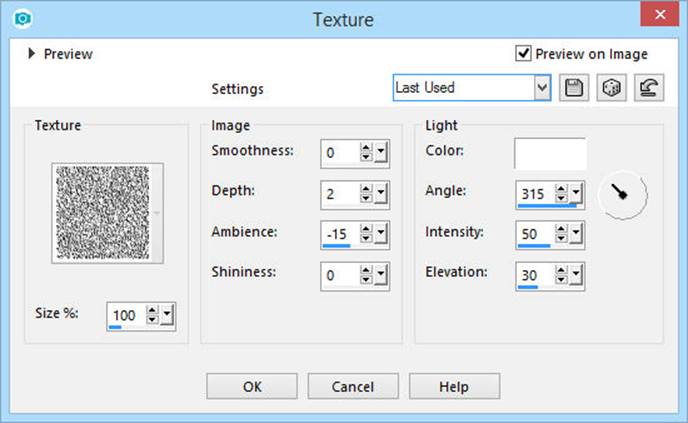Click the texture pattern thumbnail
The width and height of the screenshot is (688, 423).
108,213
